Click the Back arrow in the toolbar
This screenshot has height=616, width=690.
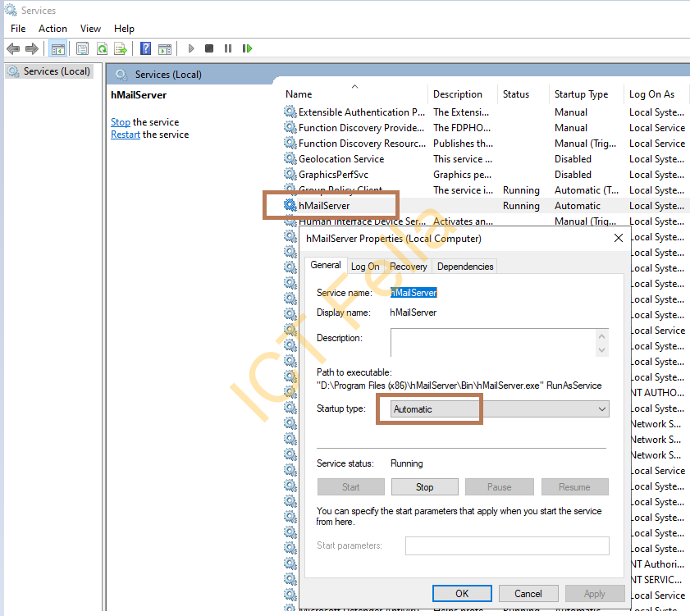click(13, 48)
